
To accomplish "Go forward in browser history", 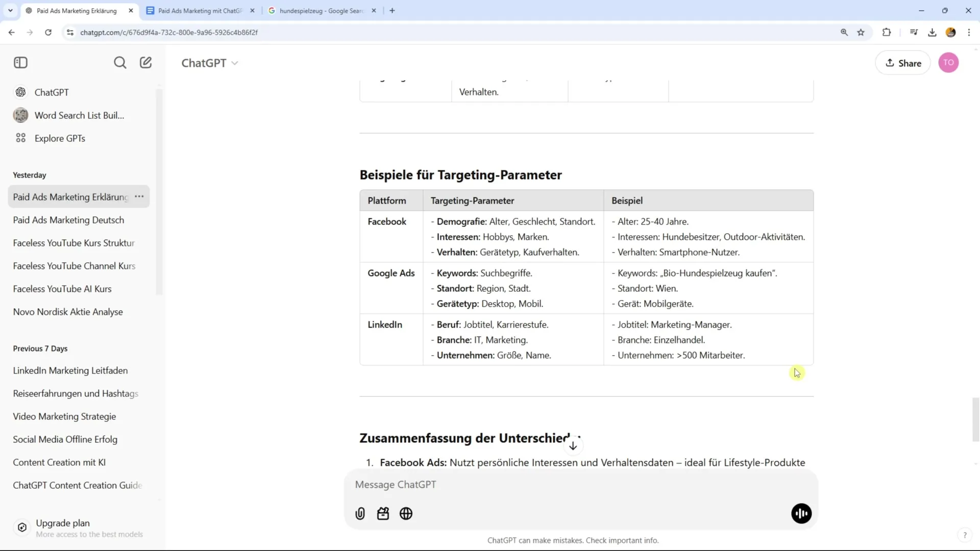I will point(30,32).
